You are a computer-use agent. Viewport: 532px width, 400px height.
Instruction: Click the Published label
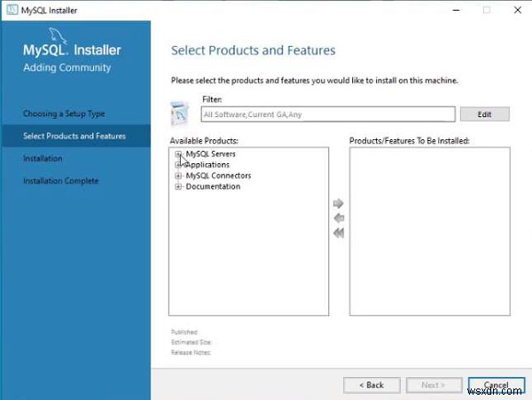click(184, 332)
